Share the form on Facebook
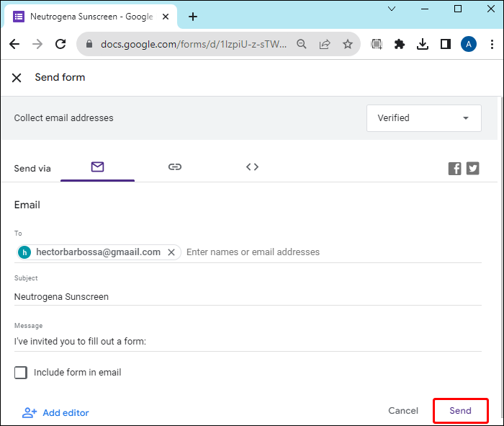The width and height of the screenshot is (504, 426). pos(454,169)
